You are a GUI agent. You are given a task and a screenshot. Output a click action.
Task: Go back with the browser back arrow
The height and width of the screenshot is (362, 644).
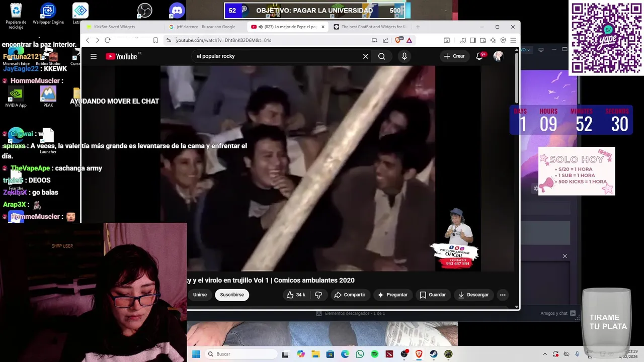(x=88, y=40)
